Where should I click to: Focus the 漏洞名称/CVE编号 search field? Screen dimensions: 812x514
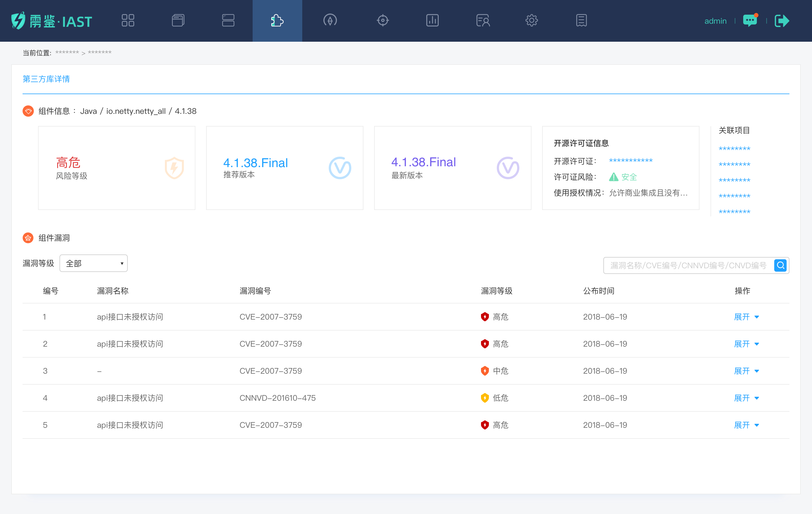pos(688,265)
